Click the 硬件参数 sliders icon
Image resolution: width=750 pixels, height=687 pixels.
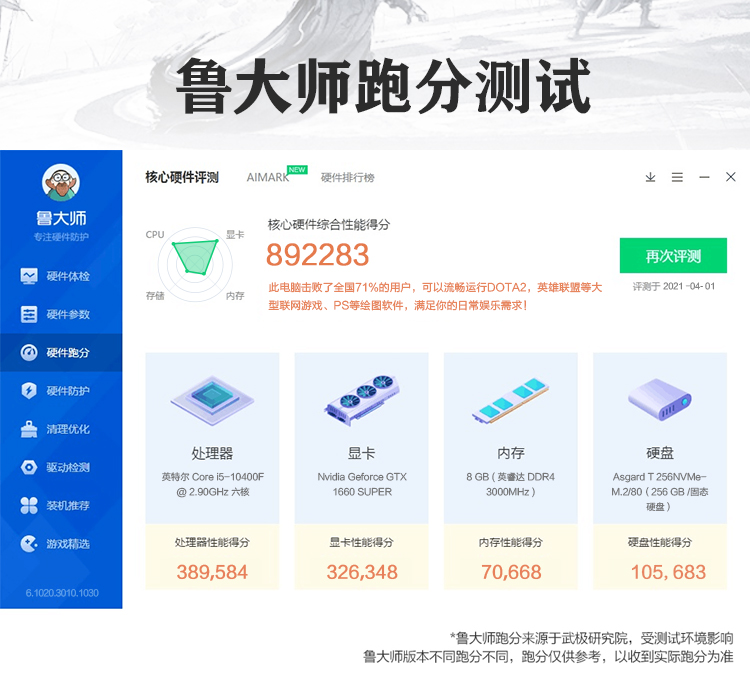29,314
